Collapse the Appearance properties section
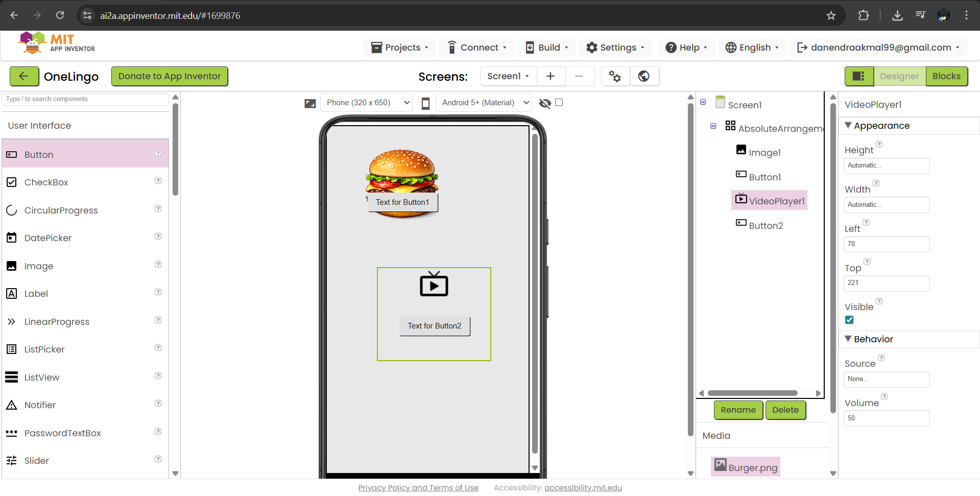The image size is (980, 496). (848, 125)
